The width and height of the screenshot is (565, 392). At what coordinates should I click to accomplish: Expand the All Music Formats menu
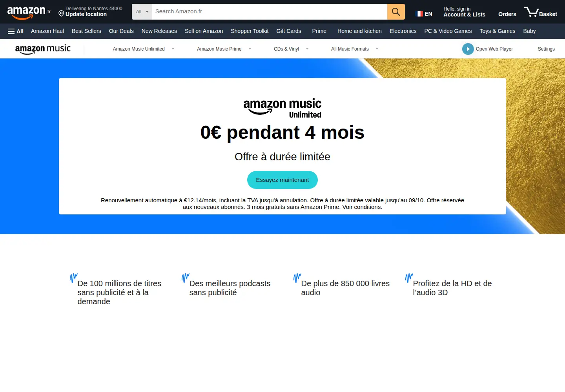pyautogui.click(x=355, y=49)
